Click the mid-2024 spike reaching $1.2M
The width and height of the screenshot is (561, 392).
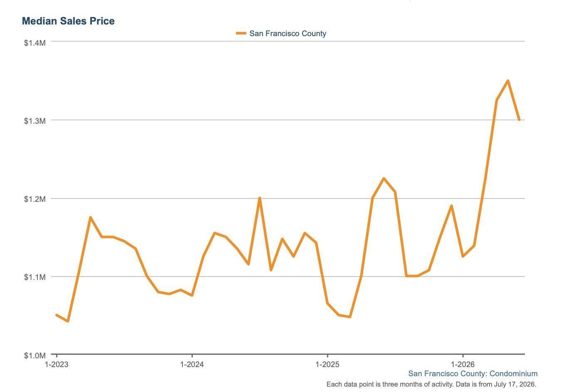260,198
